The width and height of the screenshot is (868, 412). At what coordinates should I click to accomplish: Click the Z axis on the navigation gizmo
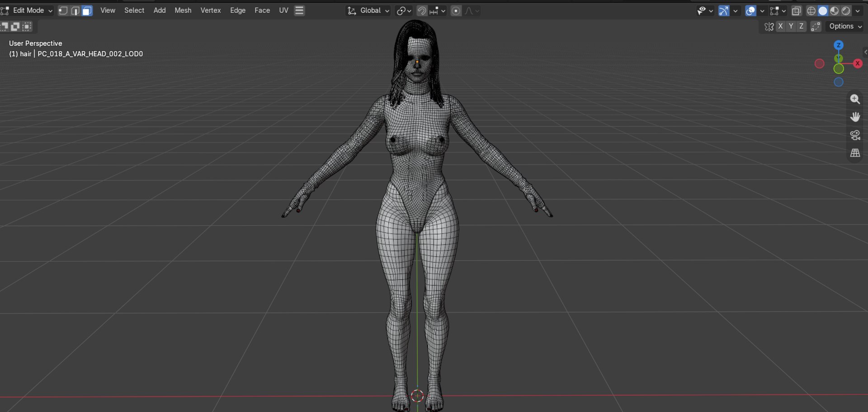839,45
